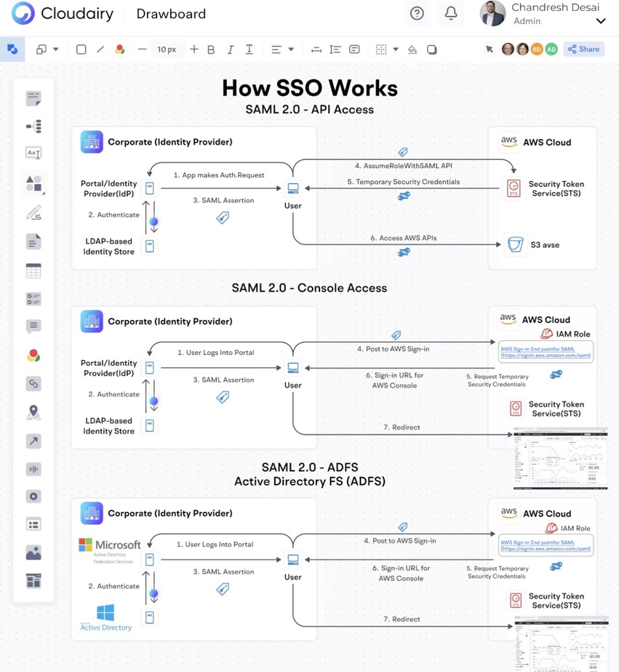Select the map pin tool in sidebar
Image resolution: width=619 pixels, height=672 pixels.
(33, 412)
